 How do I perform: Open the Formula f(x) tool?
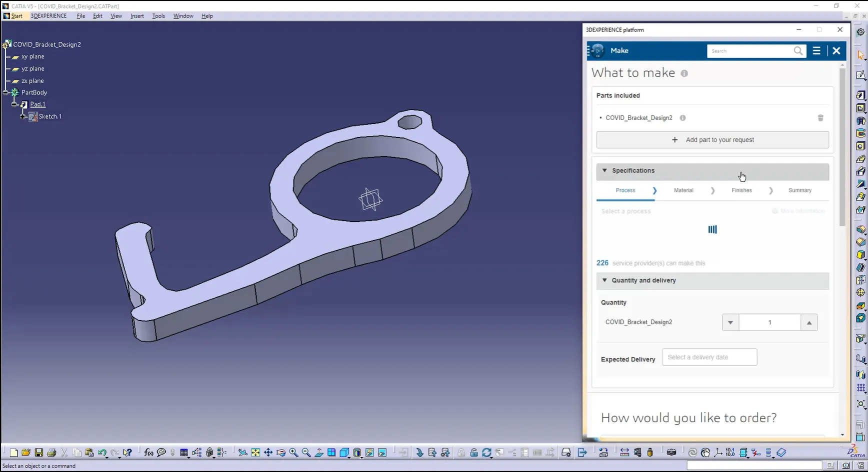coord(148,452)
